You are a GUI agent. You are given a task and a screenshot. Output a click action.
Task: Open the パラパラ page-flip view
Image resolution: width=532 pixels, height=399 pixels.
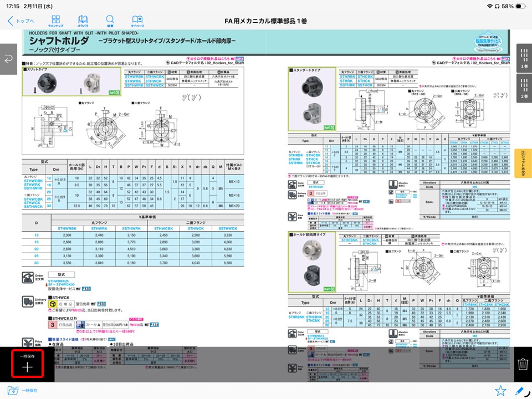pos(83,21)
